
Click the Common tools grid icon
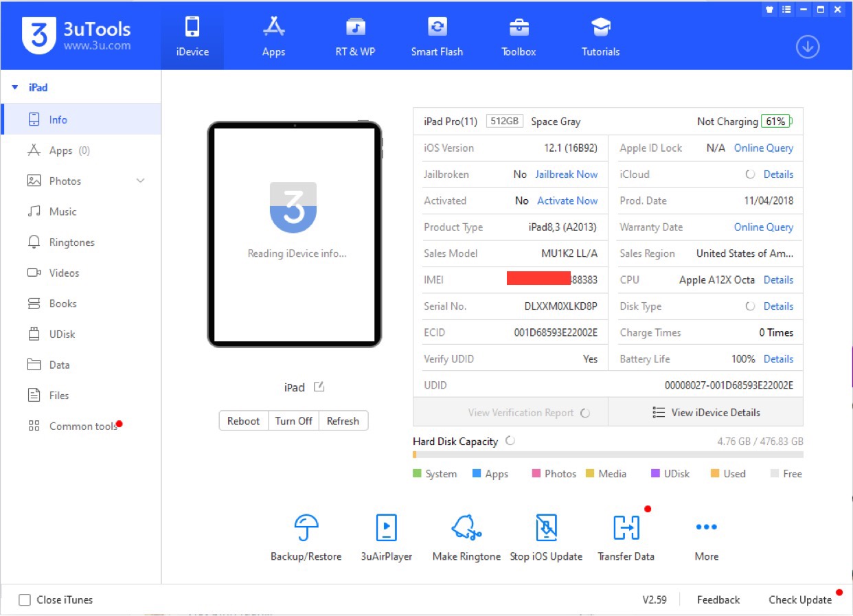point(34,426)
